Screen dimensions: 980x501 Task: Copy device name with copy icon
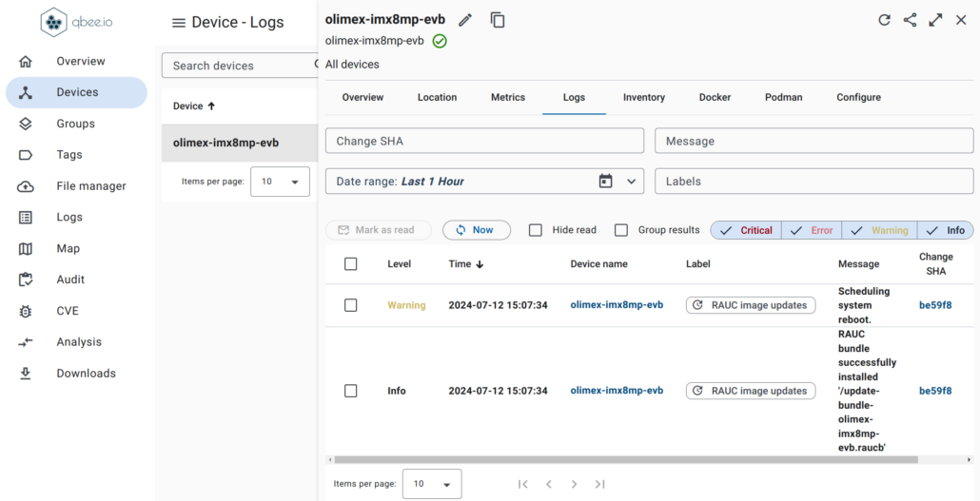[498, 20]
